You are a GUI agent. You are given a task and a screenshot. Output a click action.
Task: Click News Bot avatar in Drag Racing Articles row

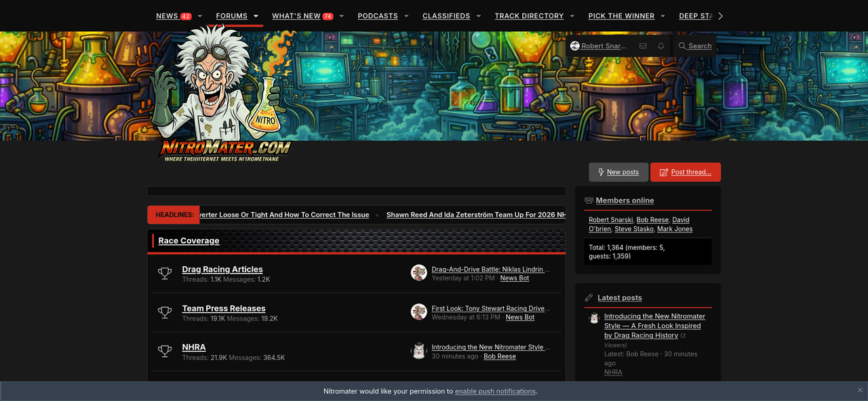[419, 272]
